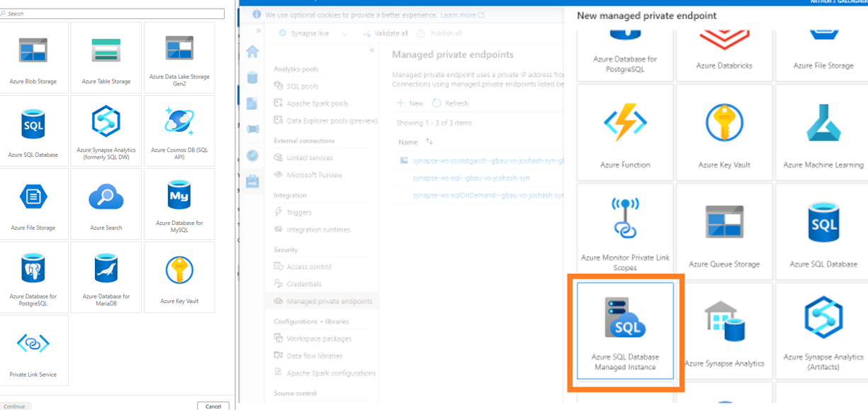
Task: Expand the Synapse hub navigation bar
Action: 259,31
